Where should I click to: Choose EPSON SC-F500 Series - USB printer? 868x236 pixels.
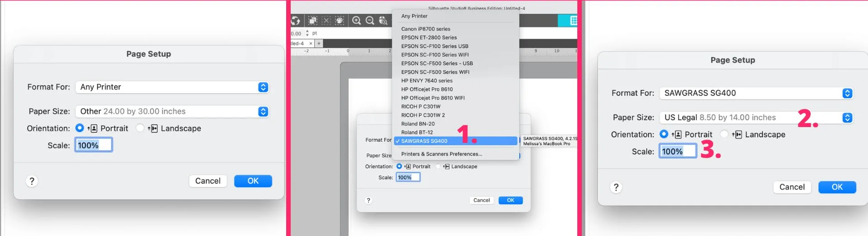coord(456,63)
